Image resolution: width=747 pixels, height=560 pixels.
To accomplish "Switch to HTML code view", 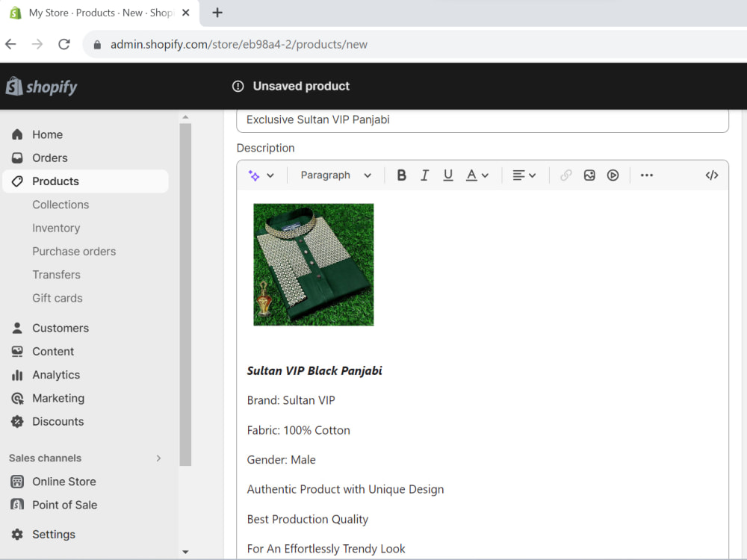I will click(712, 175).
